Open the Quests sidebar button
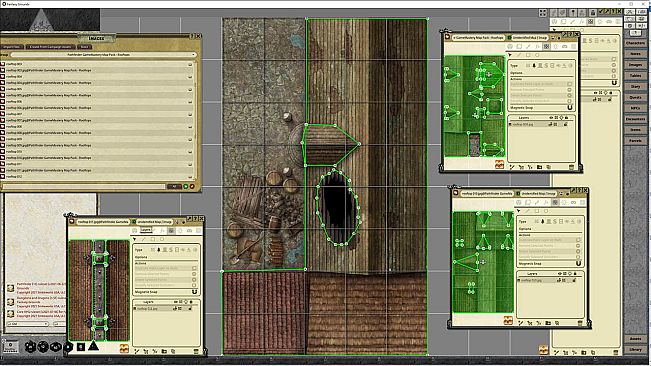The width and height of the screenshot is (651, 366). click(x=635, y=97)
